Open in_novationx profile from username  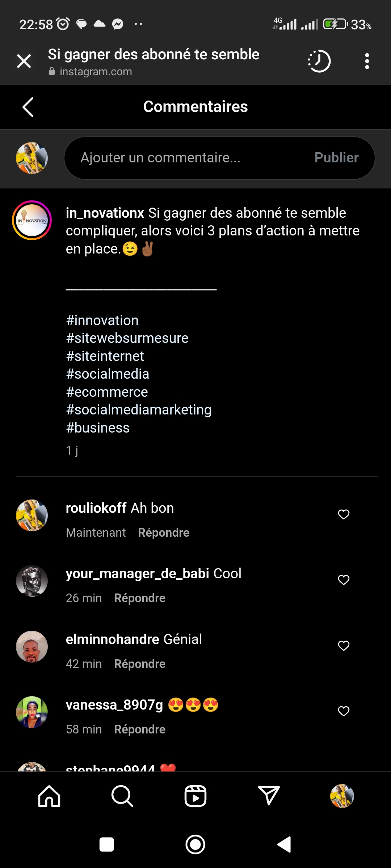pyautogui.click(x=105, y=213)
